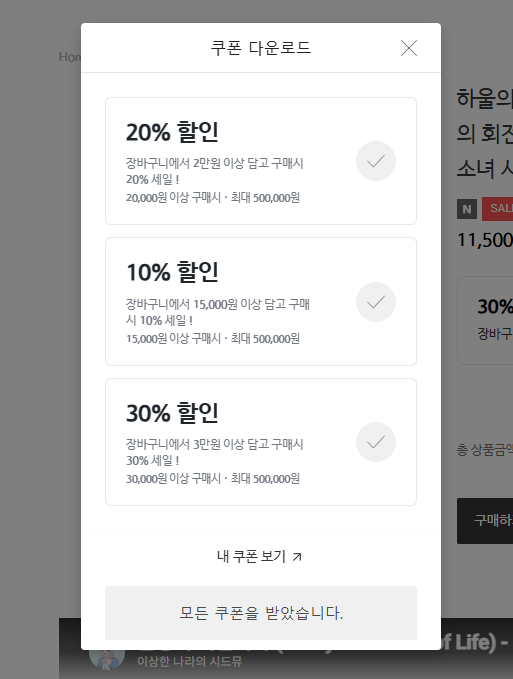Click the red SALE badge
Screen dimensions: 513x679
(498, 209)
